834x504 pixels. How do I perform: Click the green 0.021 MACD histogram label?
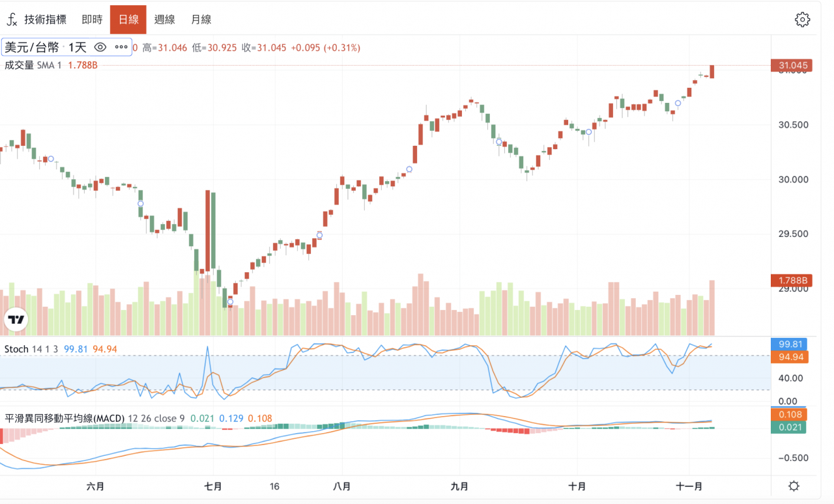pyautogui.click(x=789, y=427)
